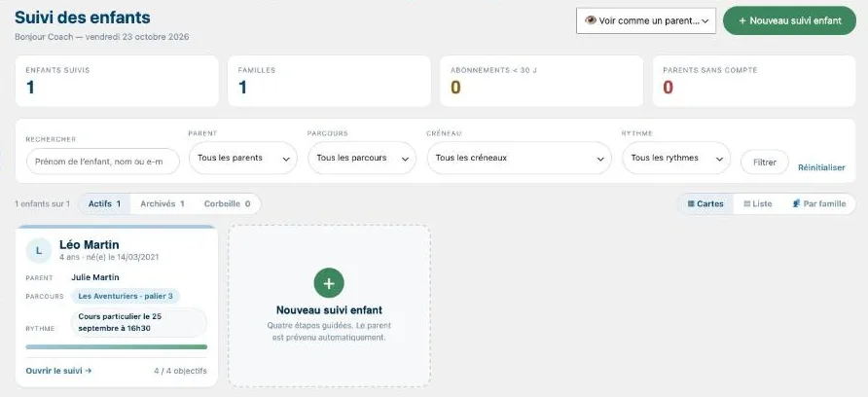This screenshot has height=397, width=868.
Task: Click Ouvrir le suivi on Léo's card
Action: click(x=58, y=371)
